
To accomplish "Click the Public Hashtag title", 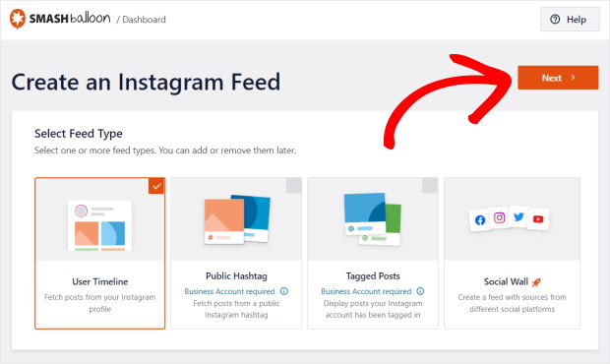I will (236, 276).
